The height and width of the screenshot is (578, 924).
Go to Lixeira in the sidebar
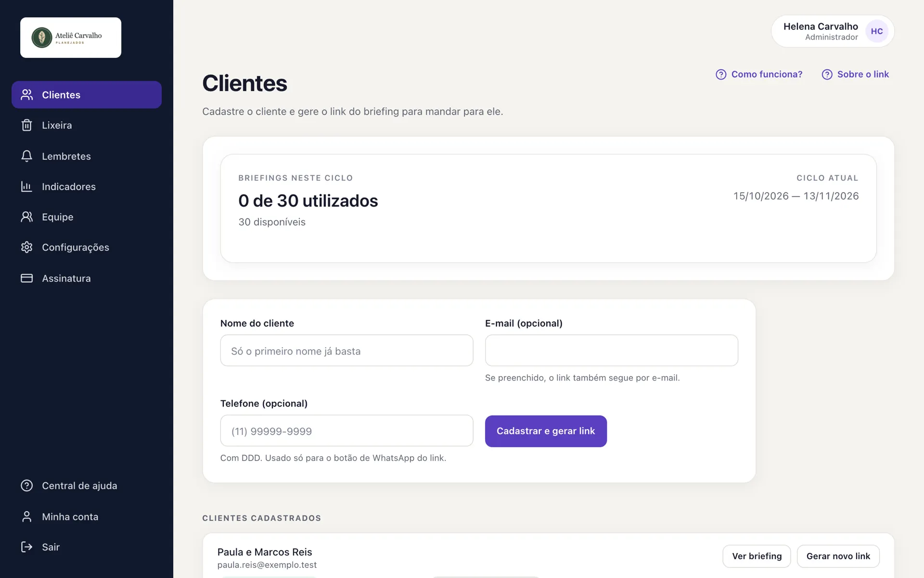87,125
